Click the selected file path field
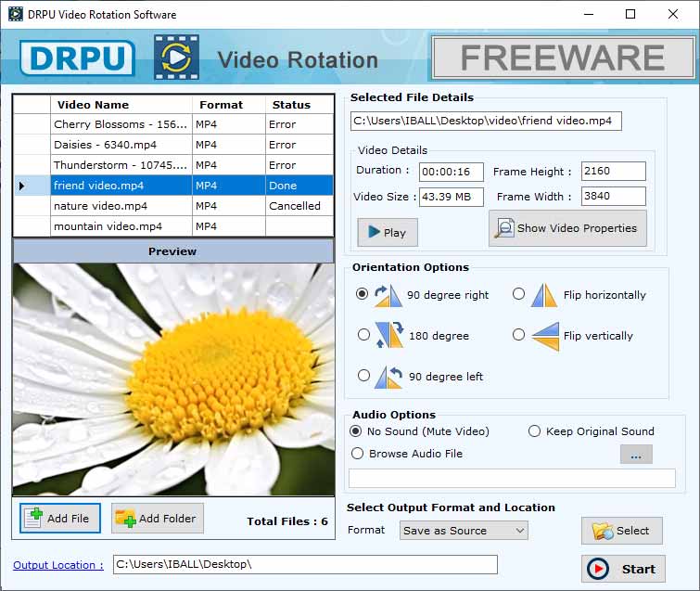700x591 pixels. click(x=486, y=121)
